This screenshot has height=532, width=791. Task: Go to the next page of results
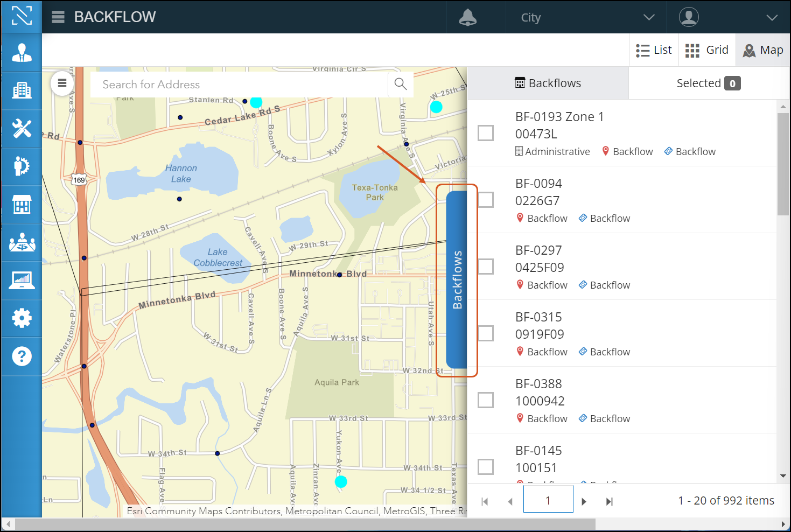click(584, 501)
